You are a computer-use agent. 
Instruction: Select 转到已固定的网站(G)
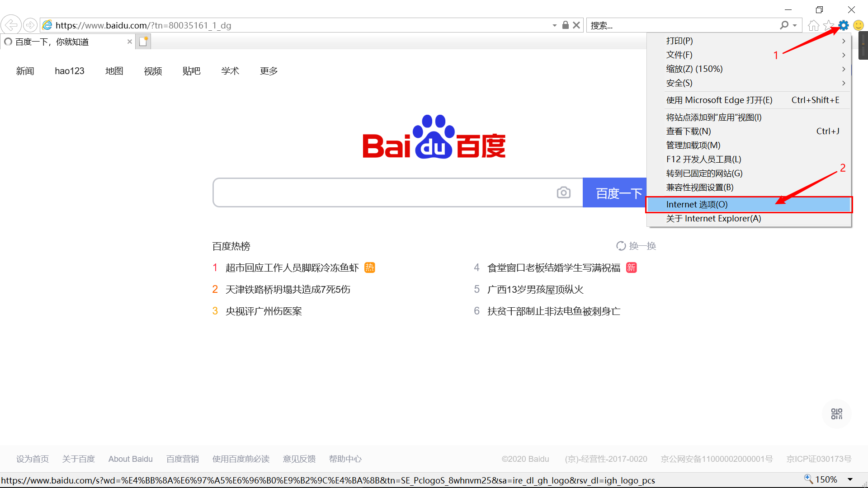pyautogui.click(x=750, y=173)
